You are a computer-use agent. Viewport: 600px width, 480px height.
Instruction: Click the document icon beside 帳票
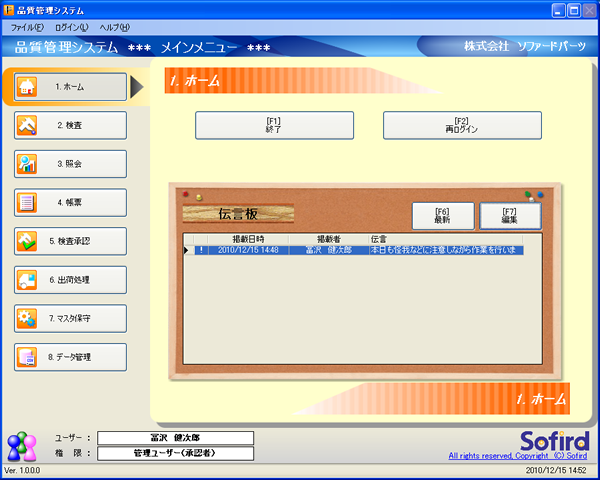28,203
